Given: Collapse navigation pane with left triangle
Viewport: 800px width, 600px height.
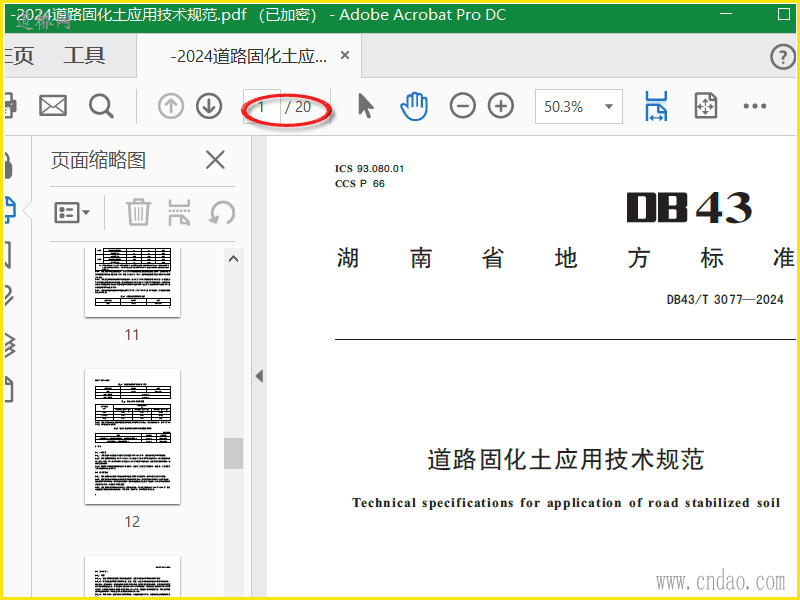Looking at the screenshot, I should click(x=259, y=376).
